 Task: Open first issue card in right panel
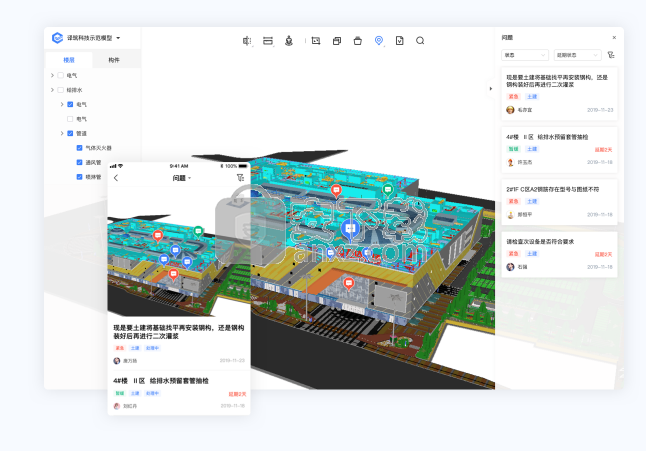click(x=559, y=94)
